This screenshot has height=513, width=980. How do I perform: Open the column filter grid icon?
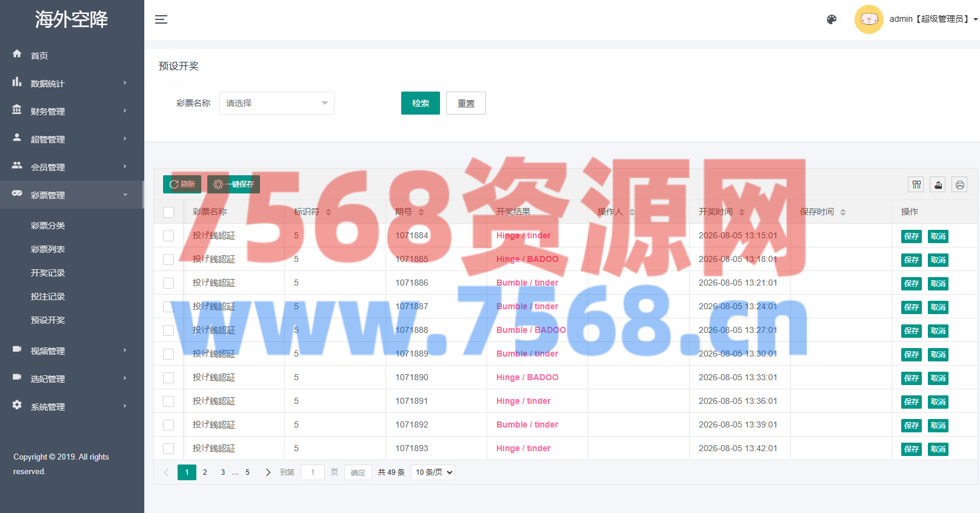[x=916, y=185]
